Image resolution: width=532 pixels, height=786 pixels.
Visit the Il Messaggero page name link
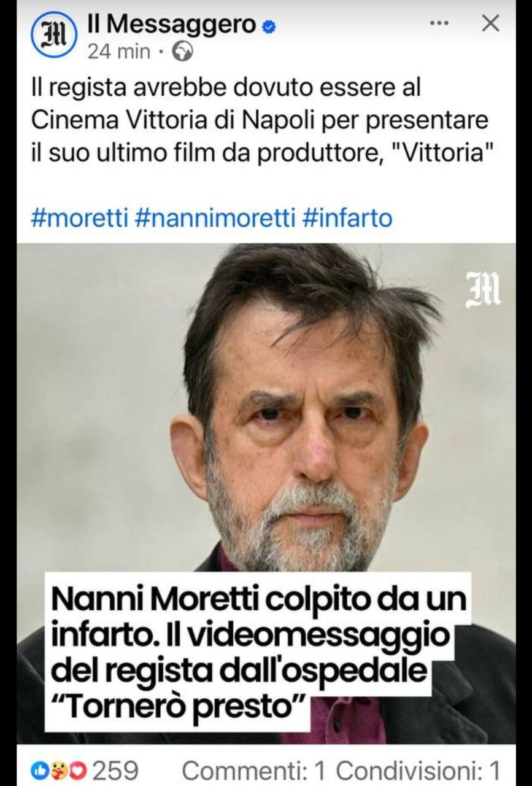pos(172,25)
